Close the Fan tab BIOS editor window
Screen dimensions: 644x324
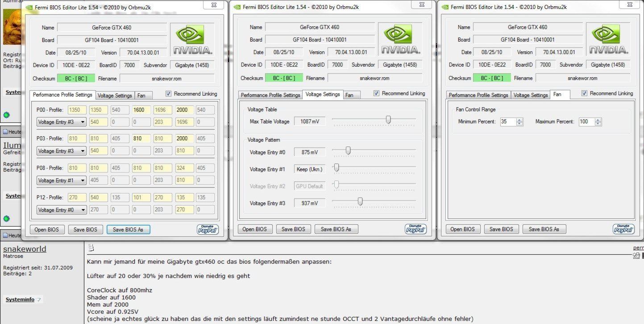pos(630,5)
